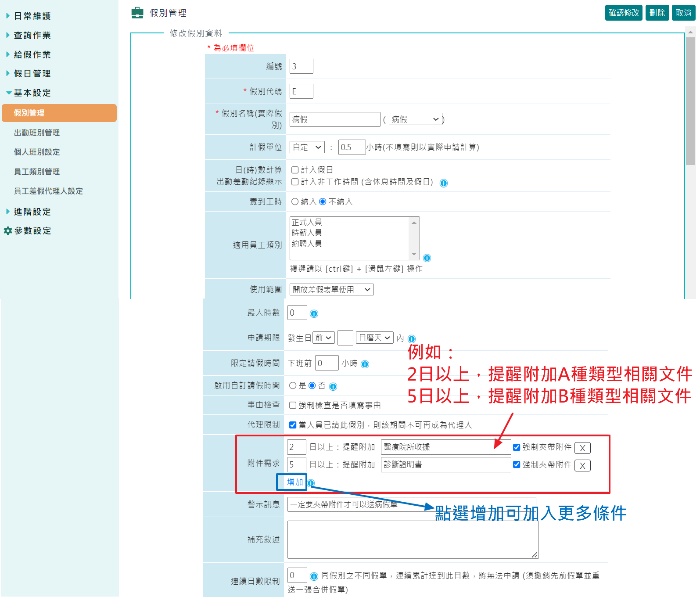Expand the 日曆天 dropdown
This screenshot has height=597, width=700.
pos(374,338)
